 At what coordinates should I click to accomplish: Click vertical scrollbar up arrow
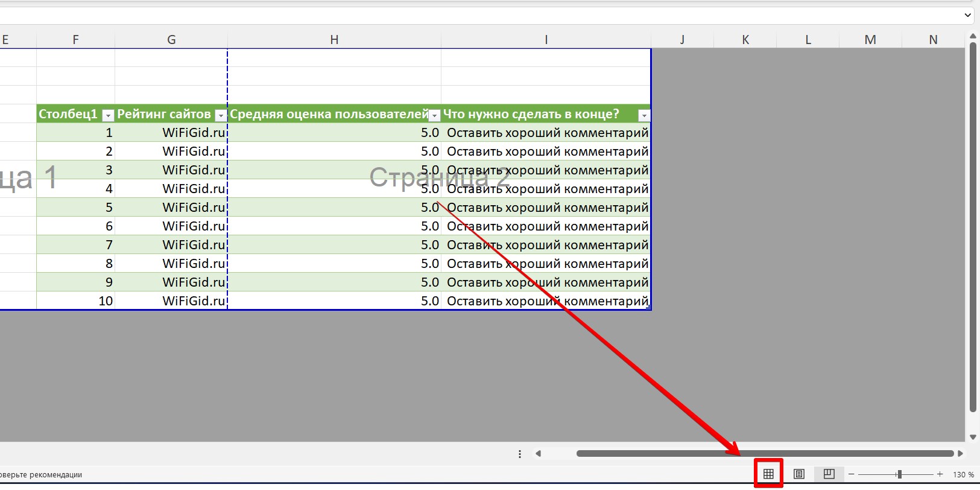pyautogui.click(x=973, y=37)
